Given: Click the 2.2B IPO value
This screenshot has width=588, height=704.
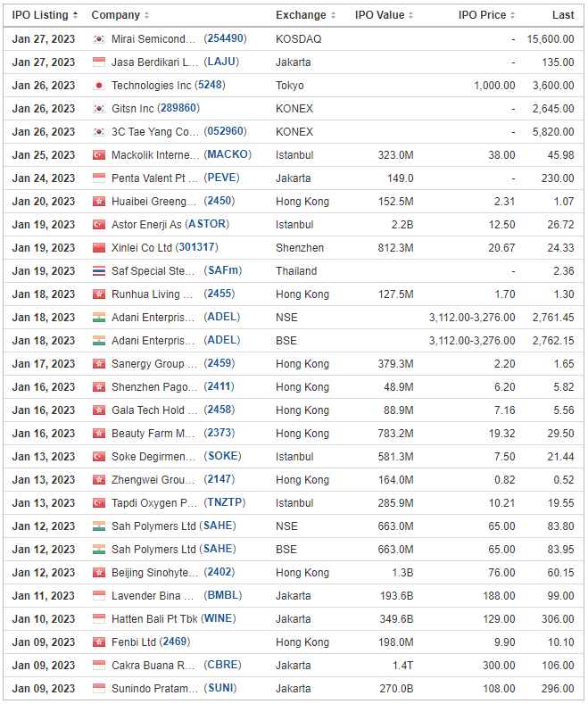Looking at the screenshot, I should [x=402, y=225].
